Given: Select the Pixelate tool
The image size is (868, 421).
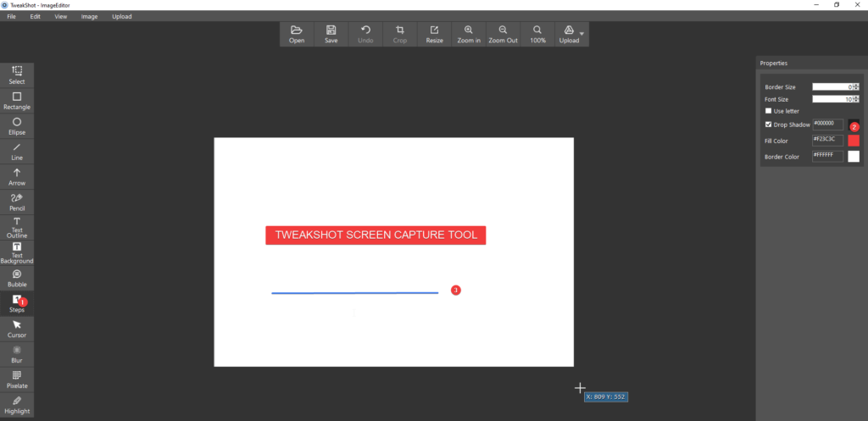Looking at the screenshot, I should tap(17, 380).
